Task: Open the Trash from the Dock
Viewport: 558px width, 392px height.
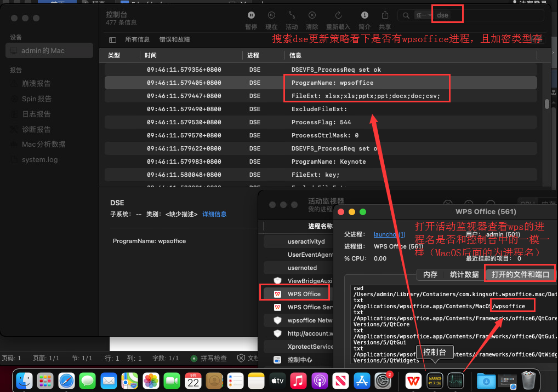Action: [x=528, y=381]
